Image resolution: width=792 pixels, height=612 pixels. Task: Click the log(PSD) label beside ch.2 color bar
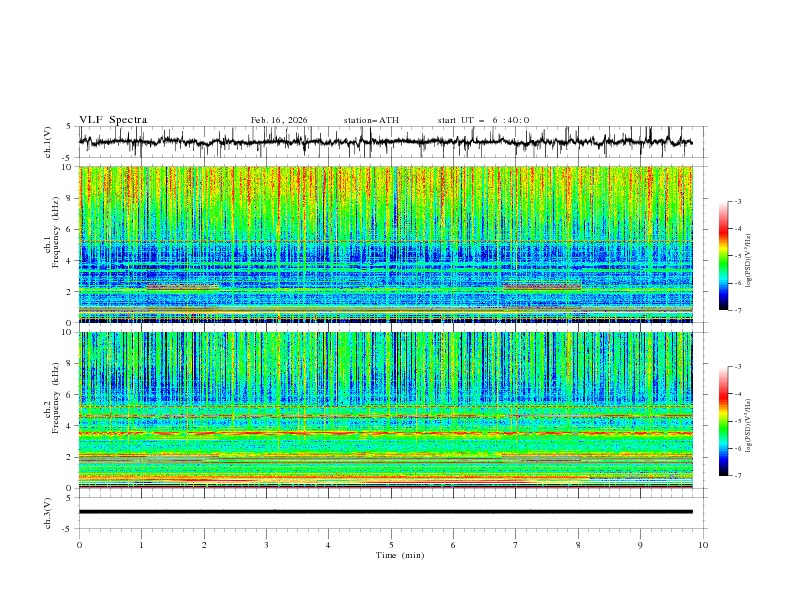749,425
